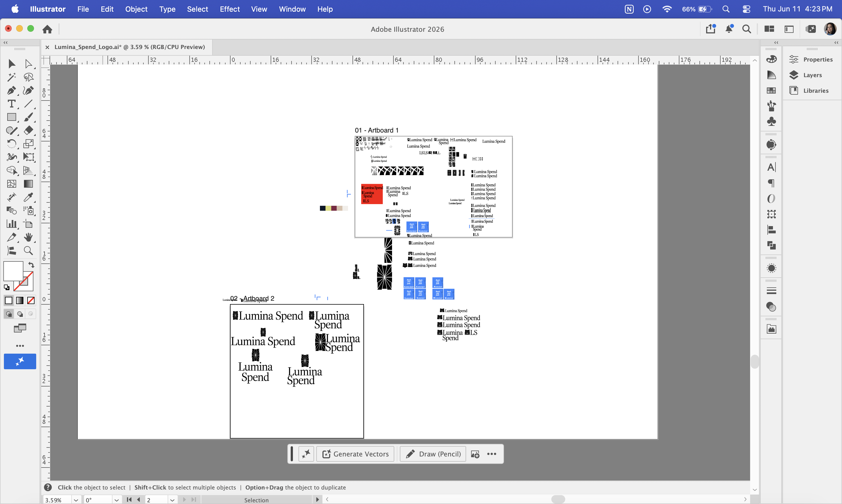The width and height of the screenshot is (842, 504).
Task: Open the Character panel icon
Action: tap(771, 167)
